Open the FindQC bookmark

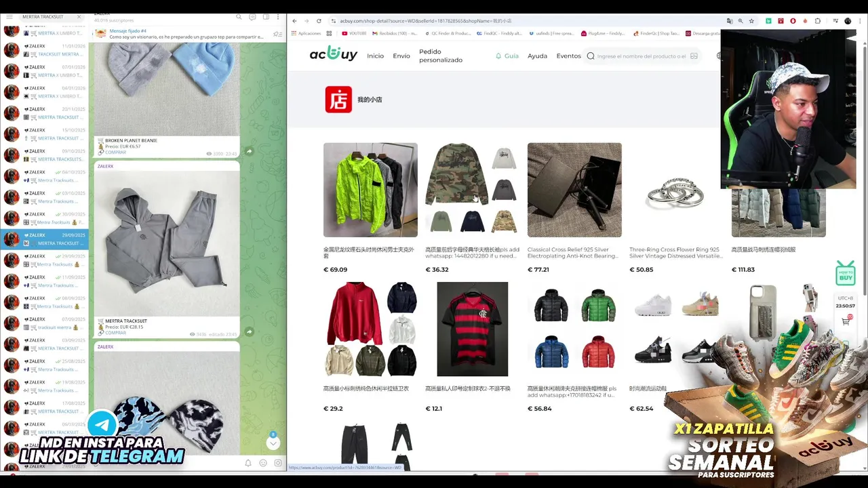tap(500, 33)
